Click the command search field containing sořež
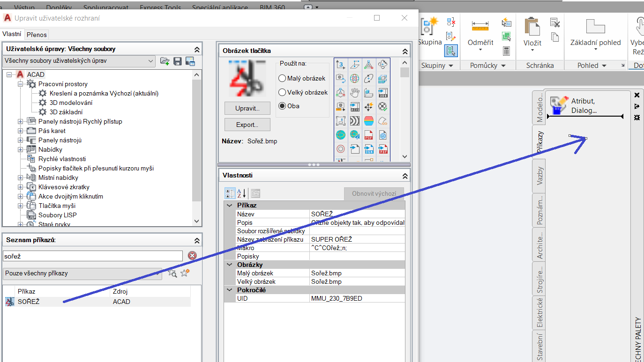This screenshot has width=644, height=362. point(92,256)
